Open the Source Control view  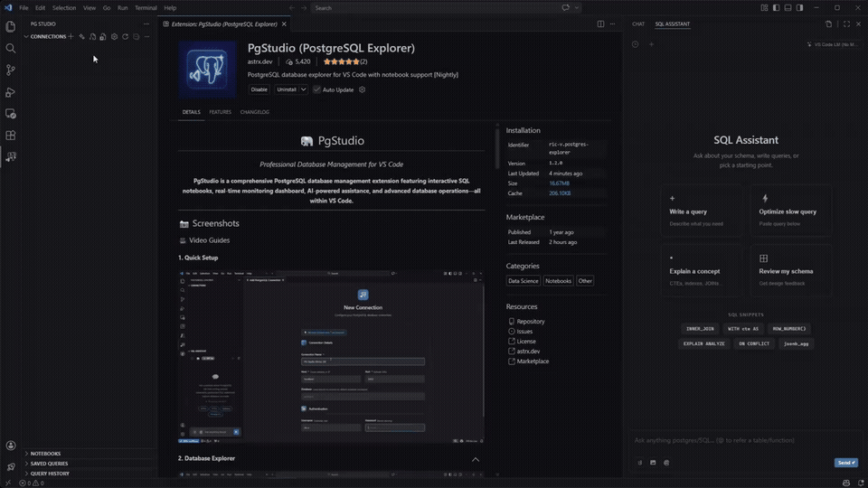(11, 70)
